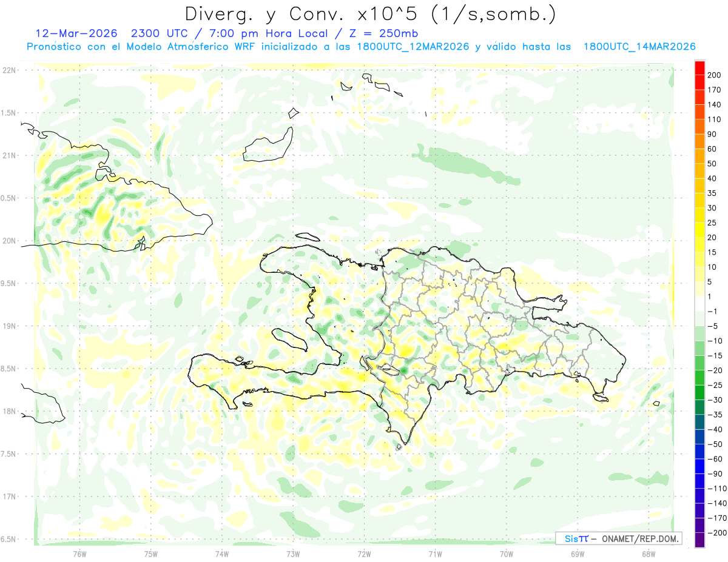Click the negative '-25' value on the scale
This screenshot has height=562, width=728.
(x=715, y=385)
